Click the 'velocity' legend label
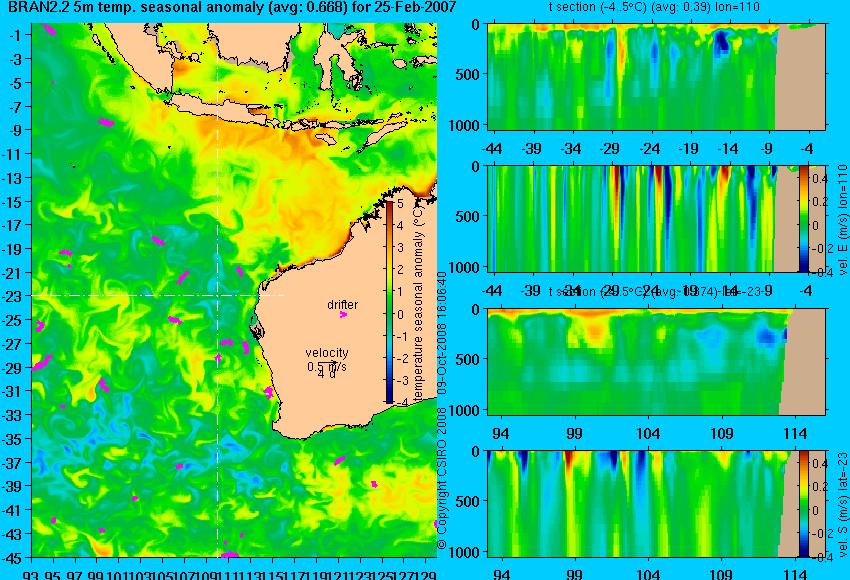Screen dimensions: 850x580 327,353
